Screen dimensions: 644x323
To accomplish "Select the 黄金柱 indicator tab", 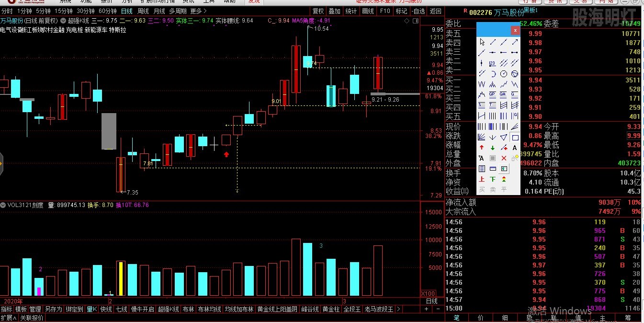I will coord(331,309).
